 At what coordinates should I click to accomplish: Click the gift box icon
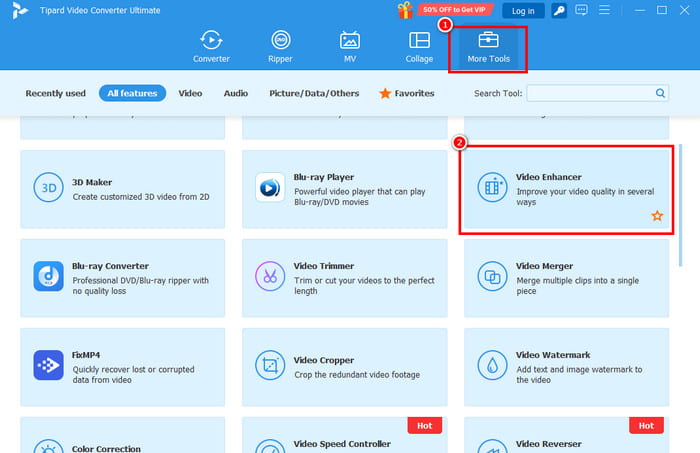pos(405,10)
